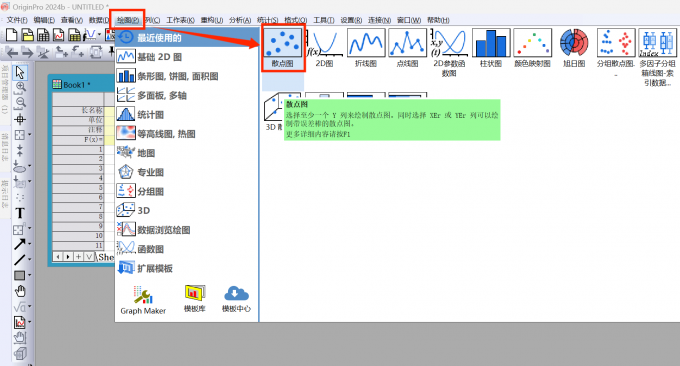Choose the 2D图 function plot template
The image size is (680, 366).
(x=324, y=48)
